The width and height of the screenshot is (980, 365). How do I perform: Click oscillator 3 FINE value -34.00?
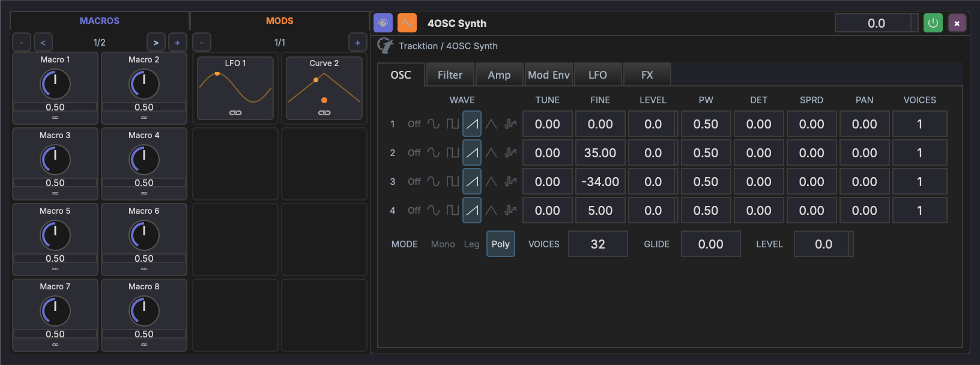(600, 182)
